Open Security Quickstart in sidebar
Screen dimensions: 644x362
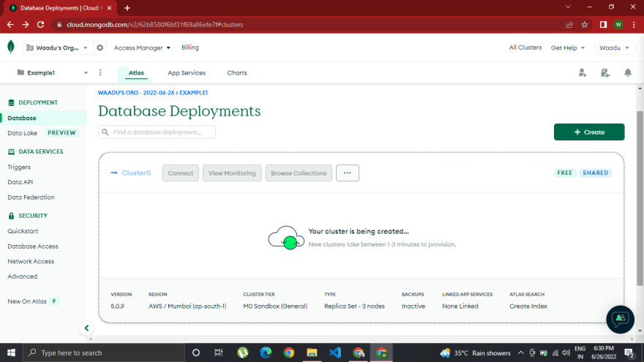[x=23, y=231]
